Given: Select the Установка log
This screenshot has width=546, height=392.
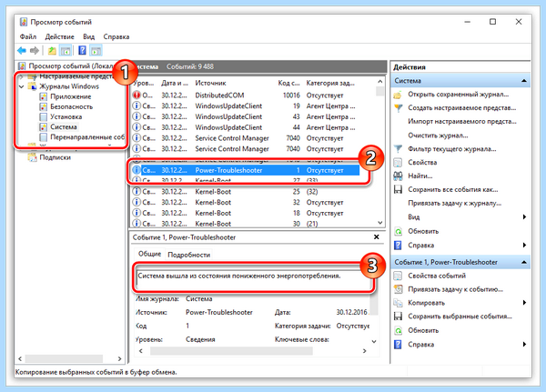Looking at the screenshot, I should pos(66,116).
